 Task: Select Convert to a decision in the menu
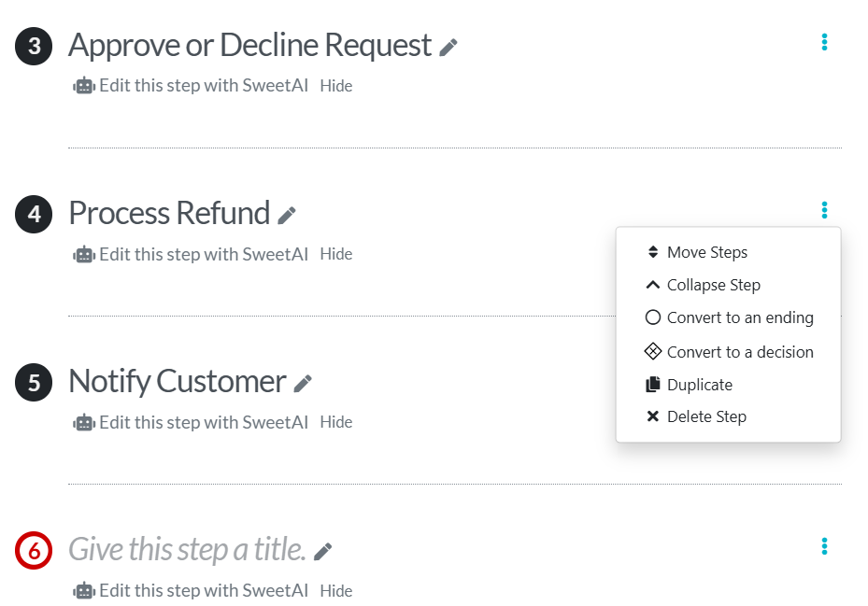(x=741, y=352)
